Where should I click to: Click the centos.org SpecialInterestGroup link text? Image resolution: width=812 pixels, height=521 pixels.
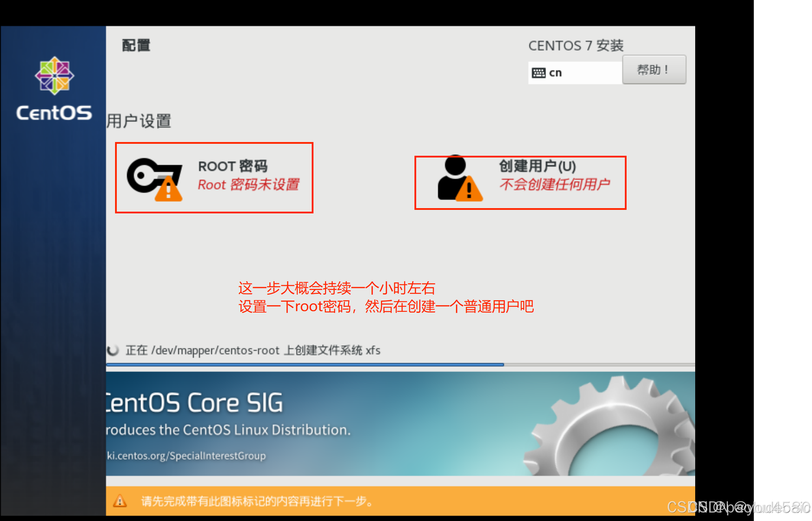(186, 456)
